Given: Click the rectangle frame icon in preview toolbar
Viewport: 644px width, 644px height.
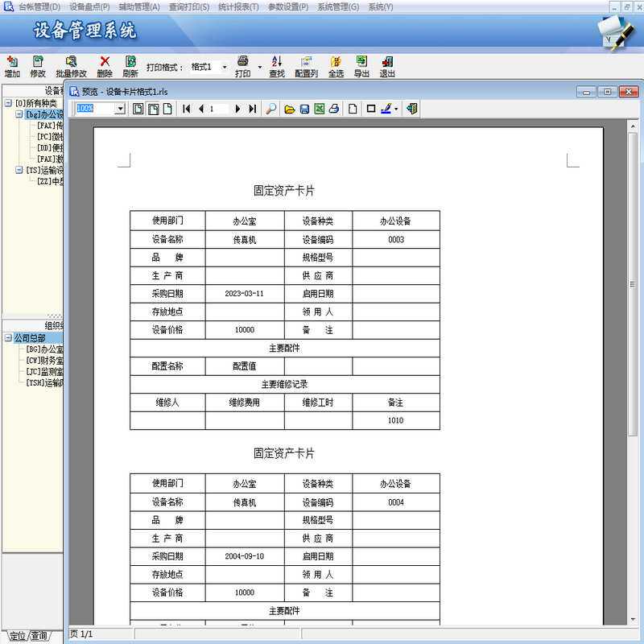Looking at the screenshot, I should (371, 109).
